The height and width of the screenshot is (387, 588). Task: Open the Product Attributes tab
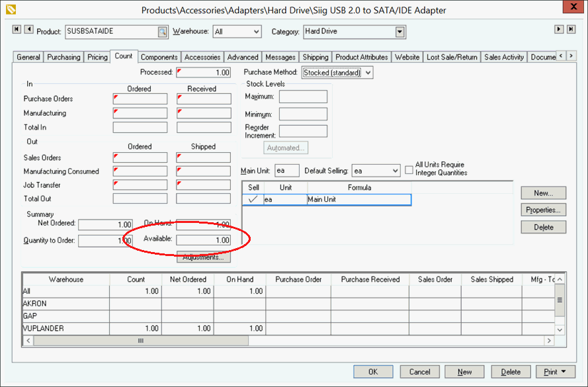[x=360, y=58]
